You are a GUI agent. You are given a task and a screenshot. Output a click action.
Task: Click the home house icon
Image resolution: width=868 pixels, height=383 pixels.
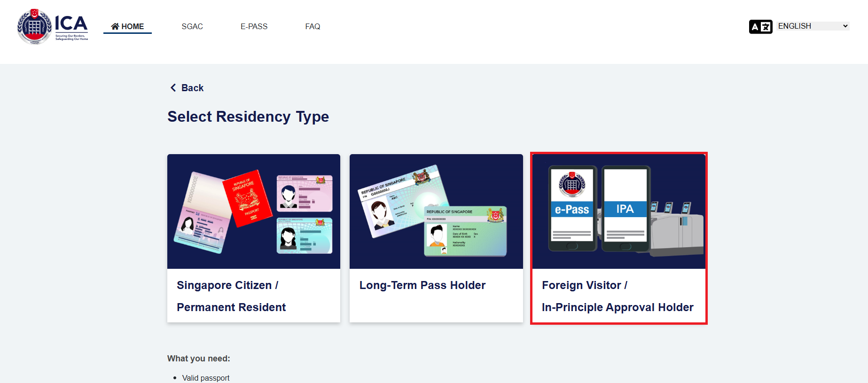click(x=115, y=26)
